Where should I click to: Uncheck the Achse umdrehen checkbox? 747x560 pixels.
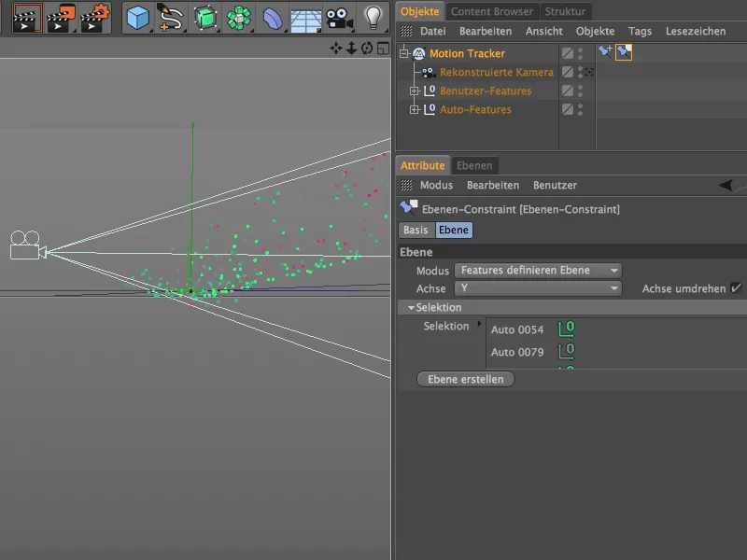[736, 288]
